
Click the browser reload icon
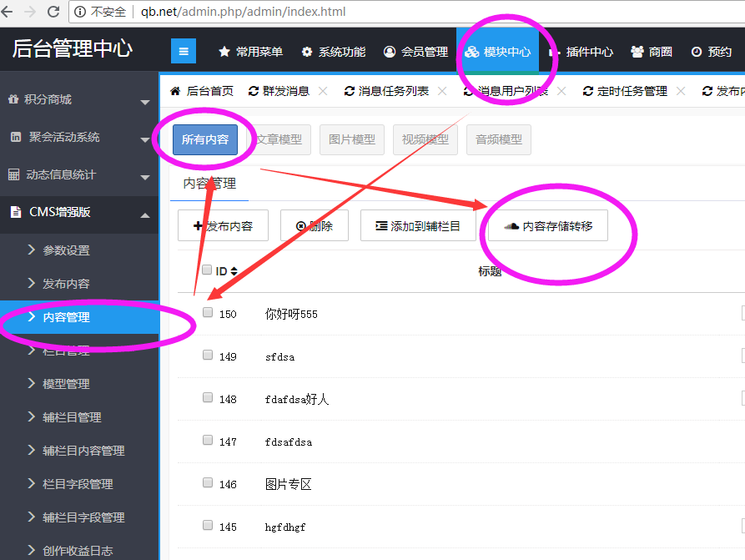[53, 12]
